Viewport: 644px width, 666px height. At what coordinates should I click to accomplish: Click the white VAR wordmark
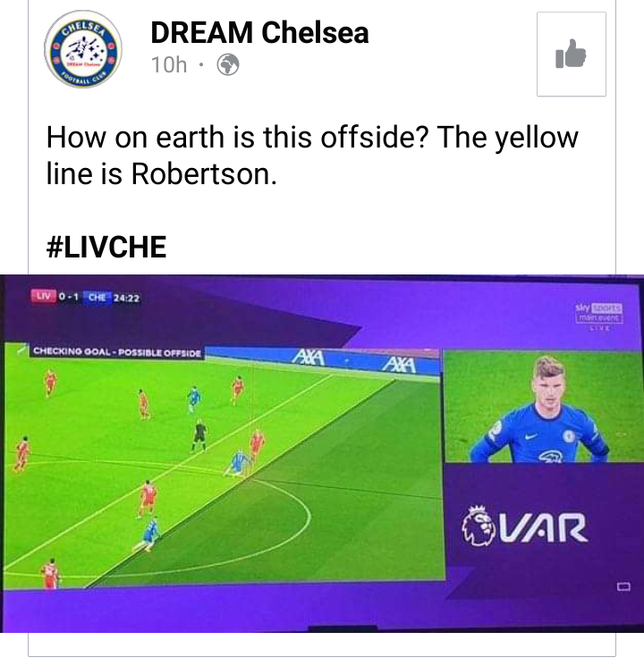click(x=544, y=528)
